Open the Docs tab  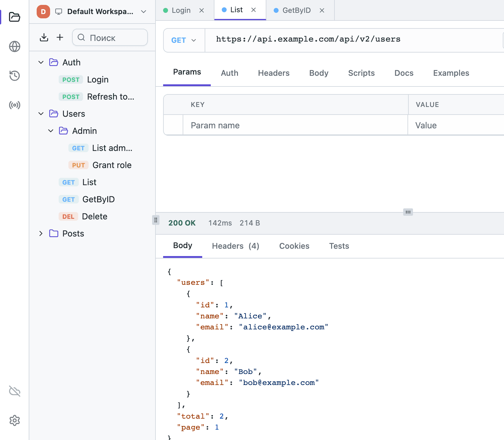(404, 73)
